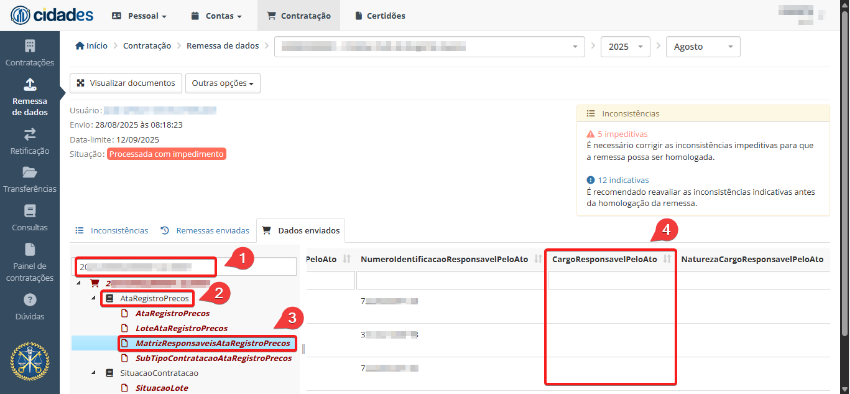Screen dimensions: 850x394
Task: Open the Retificação arrows icon
Action: click(x=30, y=134)
